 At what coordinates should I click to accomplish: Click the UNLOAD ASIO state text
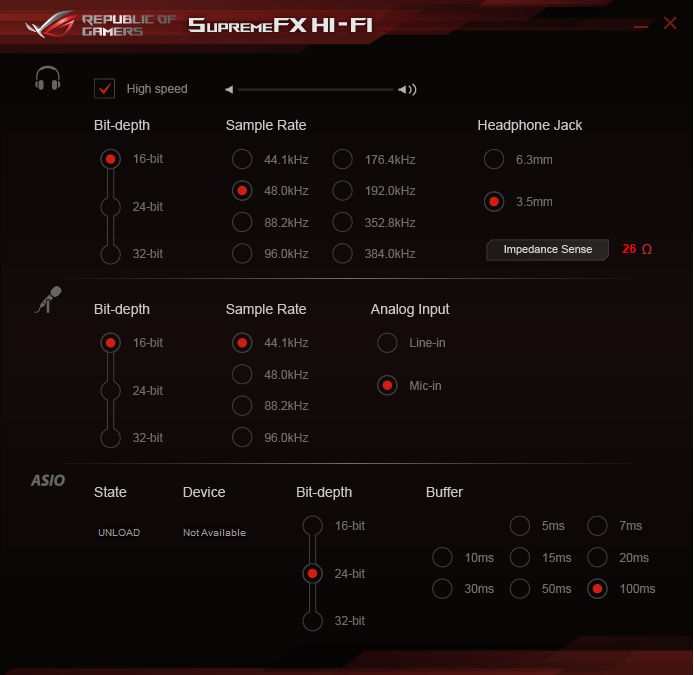click(119, 532)
